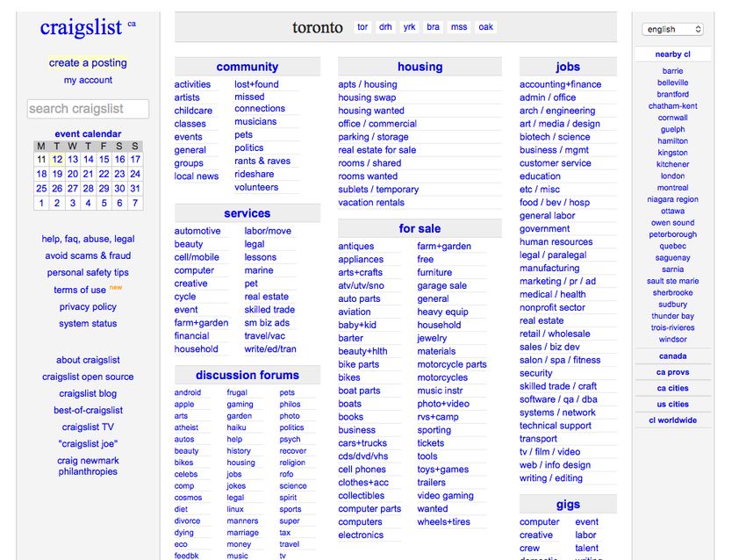The image size is (746, 560).
Task: Open the lost+found community link
Action: (256, 84)
